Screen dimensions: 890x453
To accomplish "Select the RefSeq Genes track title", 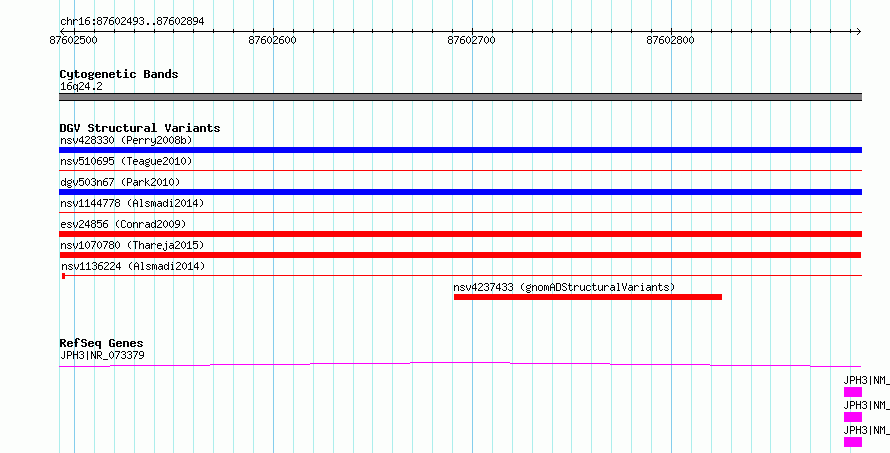I will click(102, 343).
